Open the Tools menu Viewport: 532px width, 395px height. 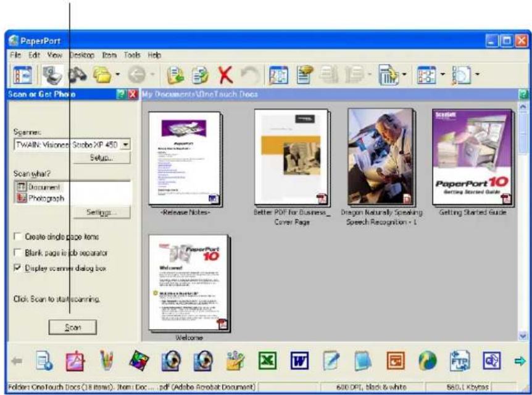pyautogui.click(x=132, y=55)
